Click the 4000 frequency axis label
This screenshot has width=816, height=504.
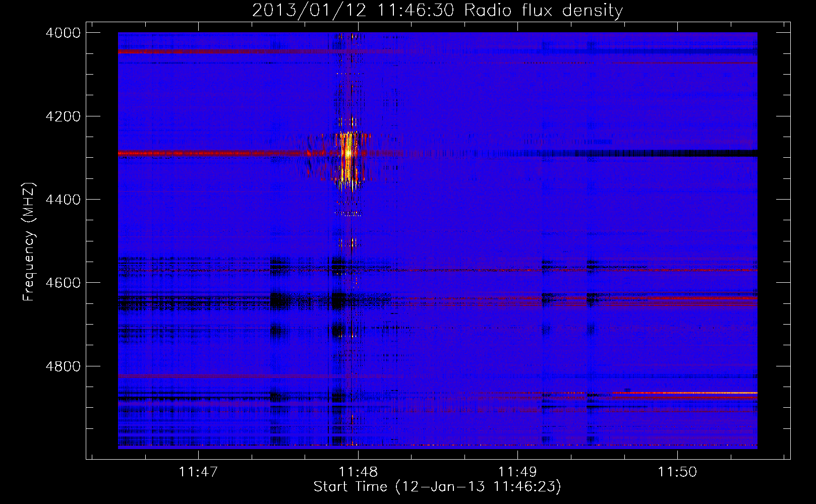coord(63,33)
